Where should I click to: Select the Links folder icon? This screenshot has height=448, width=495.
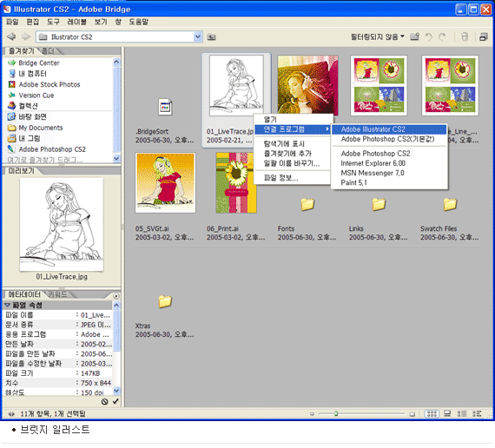pyautogui.click(x=379, y=204)
